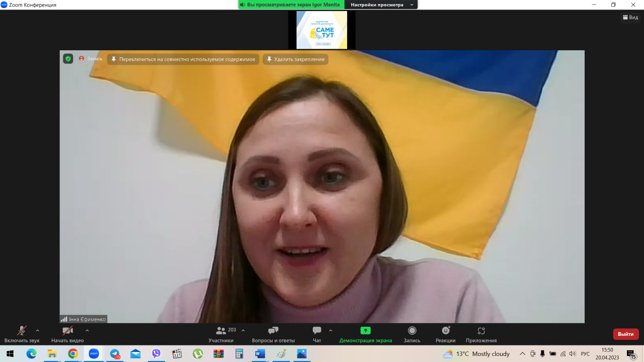
Task: Open the Приложения apps panel
Action: [x=481, y=334]
